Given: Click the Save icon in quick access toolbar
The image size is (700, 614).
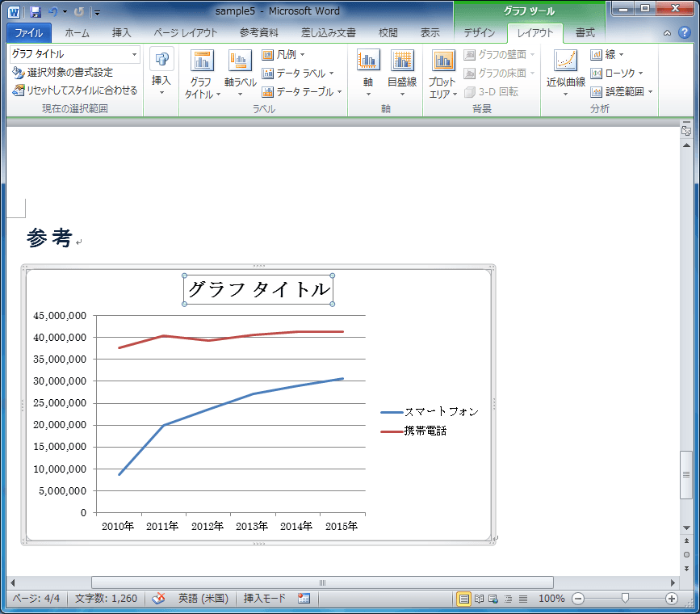Looking at the screenshot, I should 36,12.
